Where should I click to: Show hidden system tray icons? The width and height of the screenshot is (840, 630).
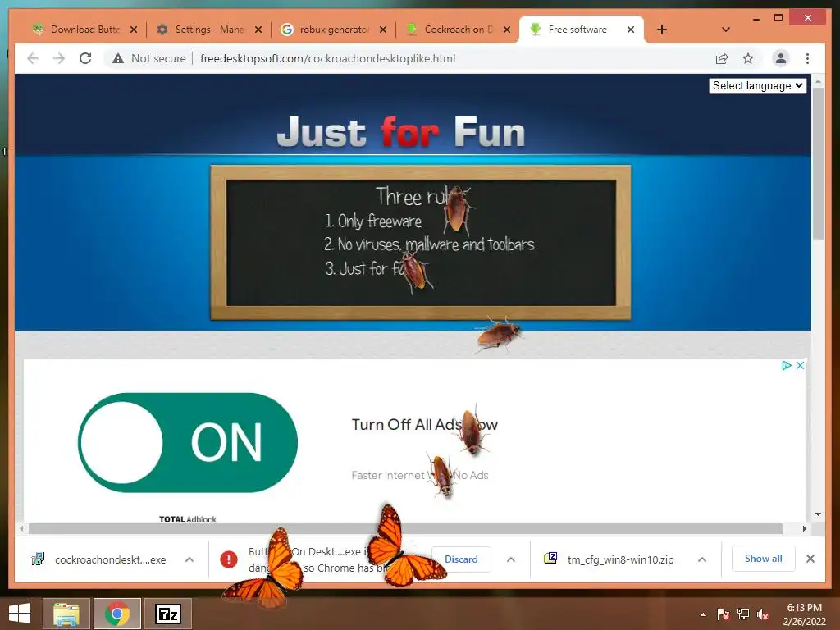coord(703,614)
